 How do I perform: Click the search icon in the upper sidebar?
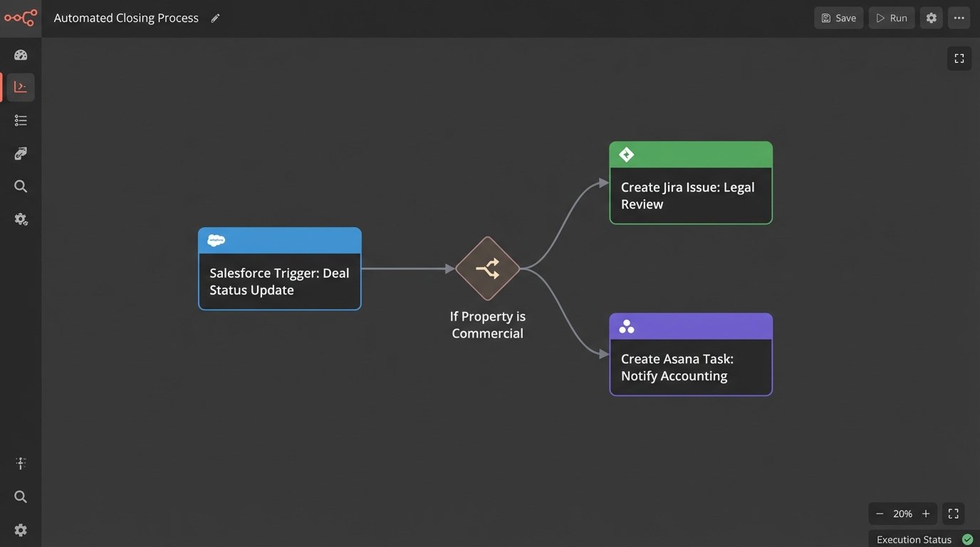[x=21, y=186]
